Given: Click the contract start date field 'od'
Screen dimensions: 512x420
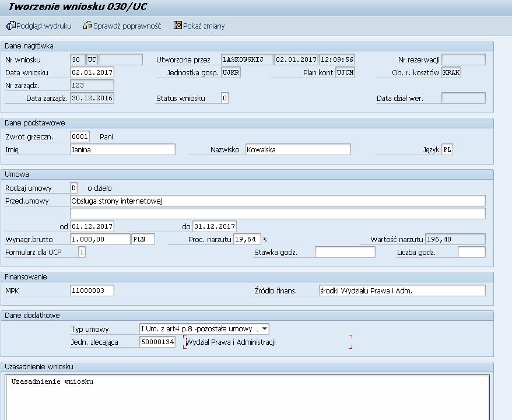Looking at the screenshot, I should click(92, 226).
